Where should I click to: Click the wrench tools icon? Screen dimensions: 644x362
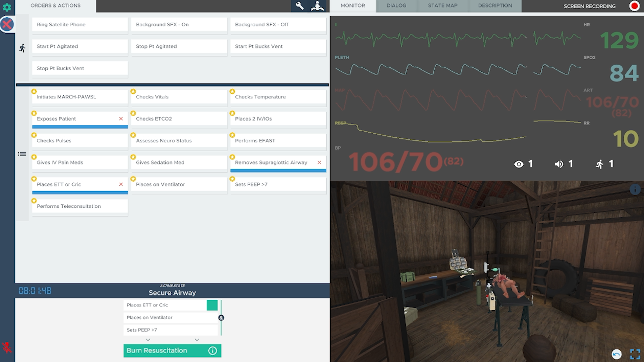(x=300, y=6)
